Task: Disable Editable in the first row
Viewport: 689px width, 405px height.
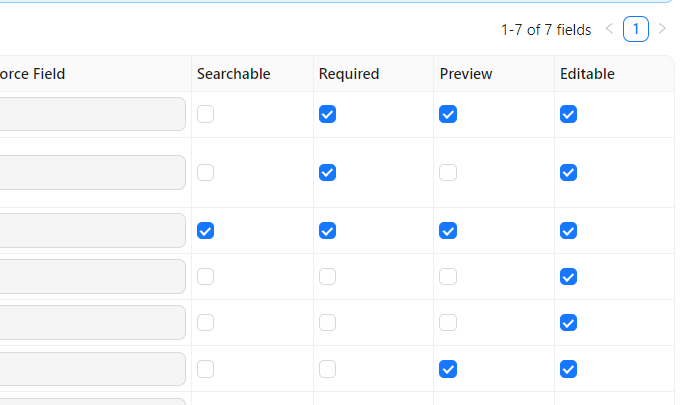Action: pyautogui.click(x=568, y=114)
